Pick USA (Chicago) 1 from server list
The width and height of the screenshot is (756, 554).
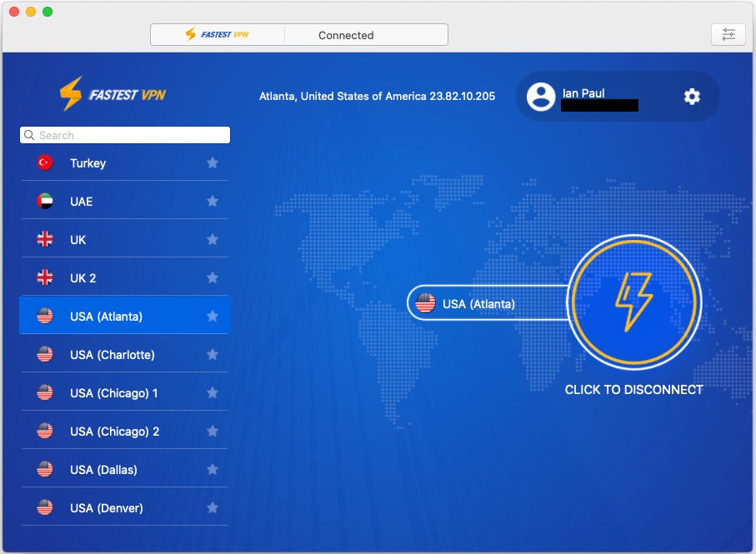tap(124, 392)
